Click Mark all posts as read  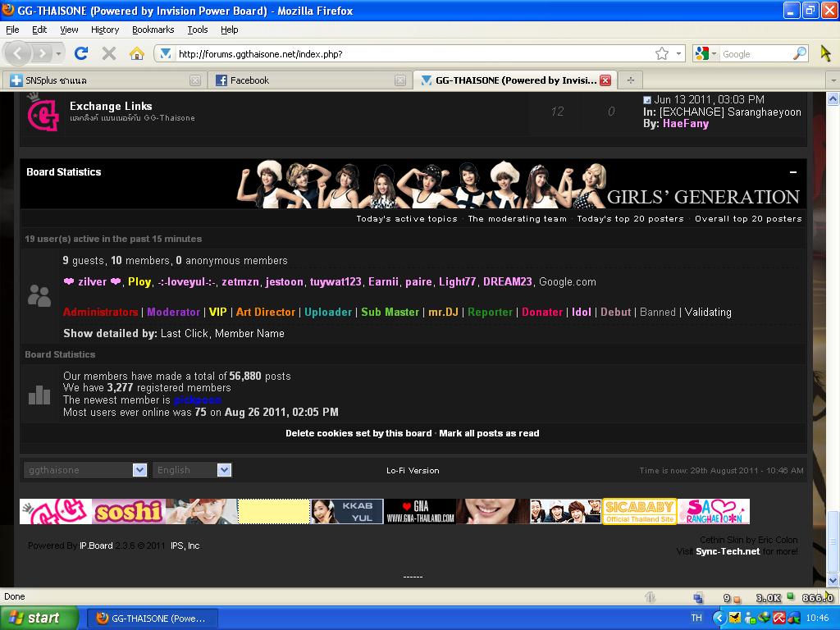pos(489,433)
